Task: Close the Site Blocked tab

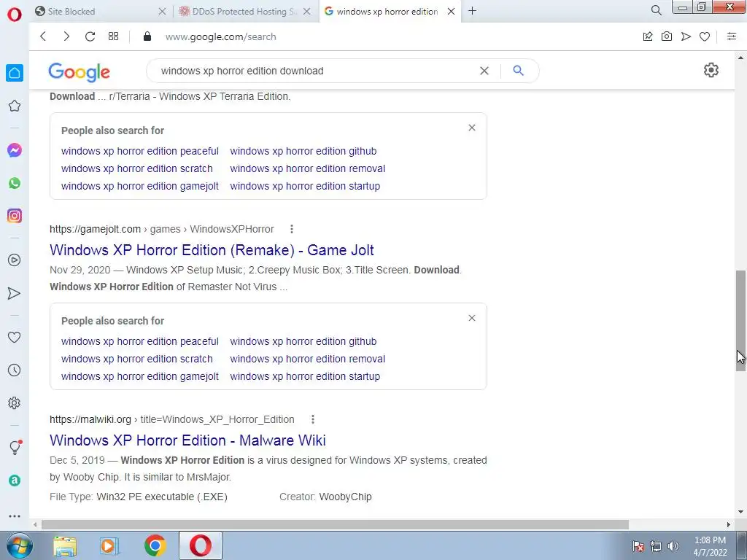Action: pyautogui.click(x=162, y=11)
